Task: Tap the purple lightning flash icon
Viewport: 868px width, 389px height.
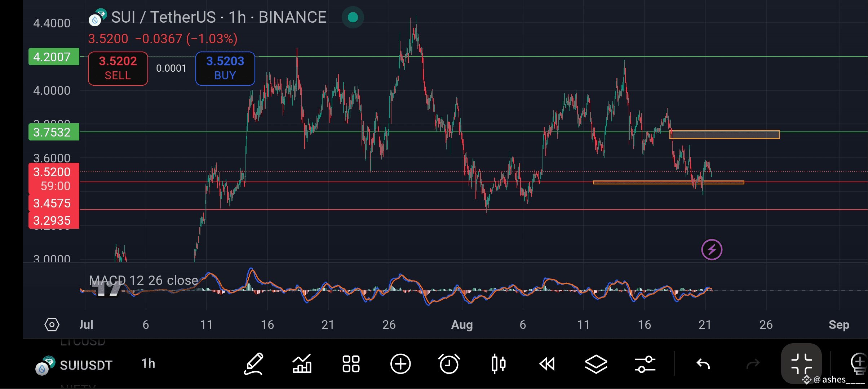Action: 712,250
